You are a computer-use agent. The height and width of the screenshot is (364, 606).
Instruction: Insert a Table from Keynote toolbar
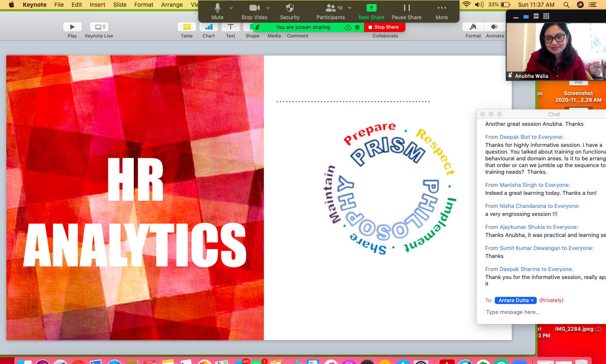(x=187, y=27)
